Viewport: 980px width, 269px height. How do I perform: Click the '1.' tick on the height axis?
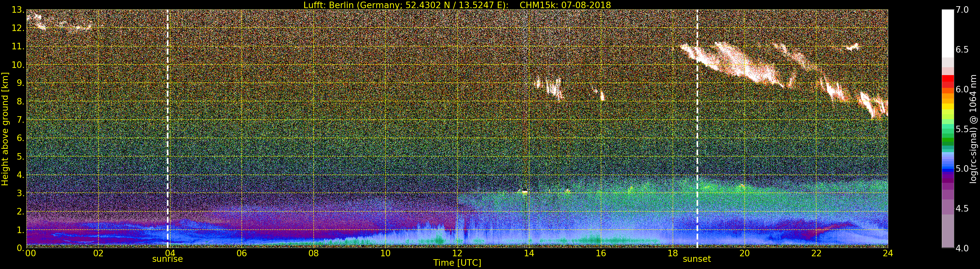[x=21, y=229]
